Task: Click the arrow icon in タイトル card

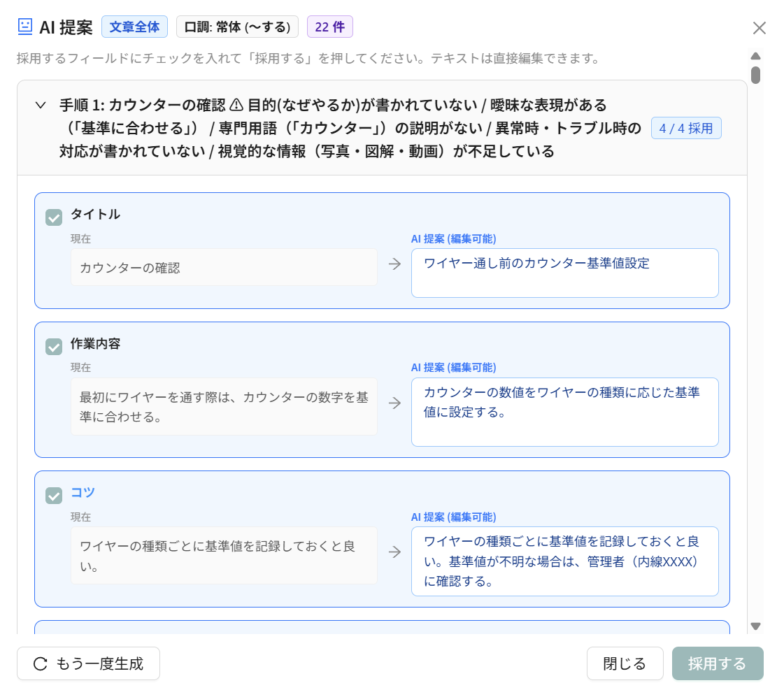Action: click(x=394, y=264)
